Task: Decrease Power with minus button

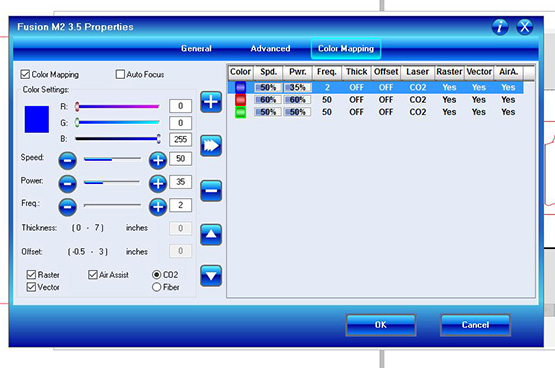Action: click(68, 184)
